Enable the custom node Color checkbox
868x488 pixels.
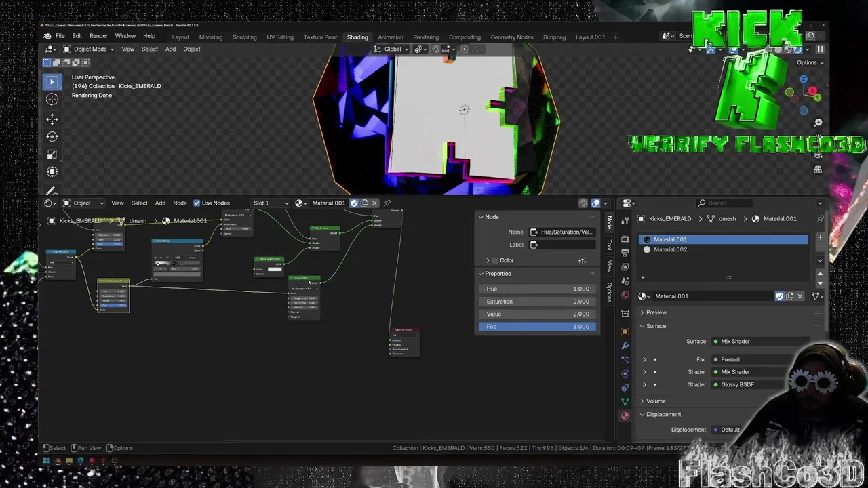click(494, 260)
